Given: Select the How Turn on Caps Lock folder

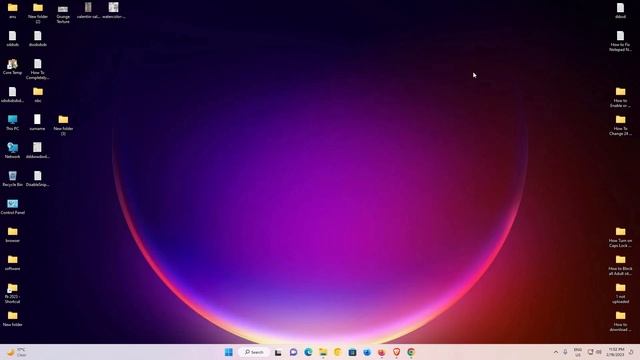Looking at the screenshot, I should (x=620, y=237).
